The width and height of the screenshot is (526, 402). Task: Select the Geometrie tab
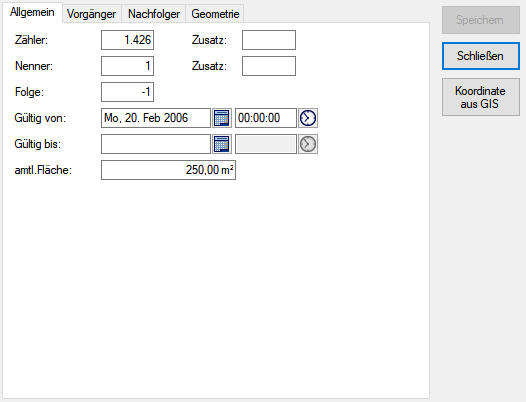pyautogui.click(x=215, y=14)
